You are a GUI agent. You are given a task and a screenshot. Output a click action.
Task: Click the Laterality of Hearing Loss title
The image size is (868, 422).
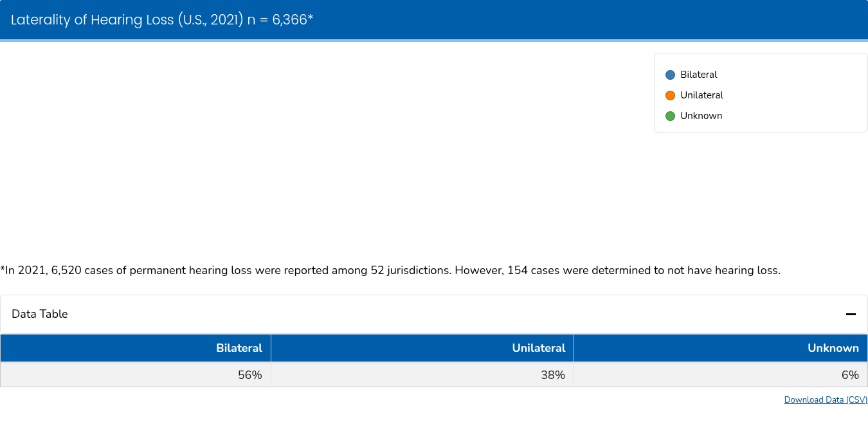[x=127, y=20]
